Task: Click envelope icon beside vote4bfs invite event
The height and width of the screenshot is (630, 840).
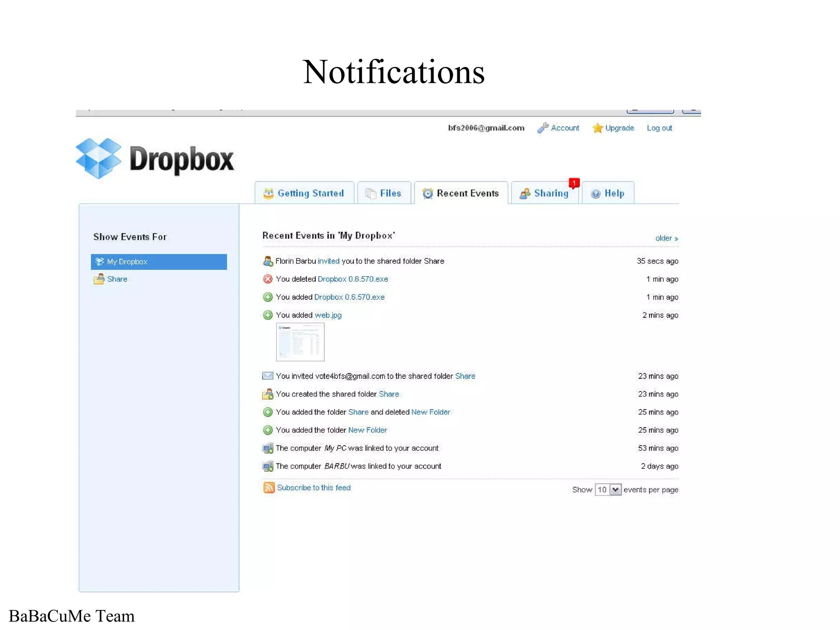Action: [268, 376]
